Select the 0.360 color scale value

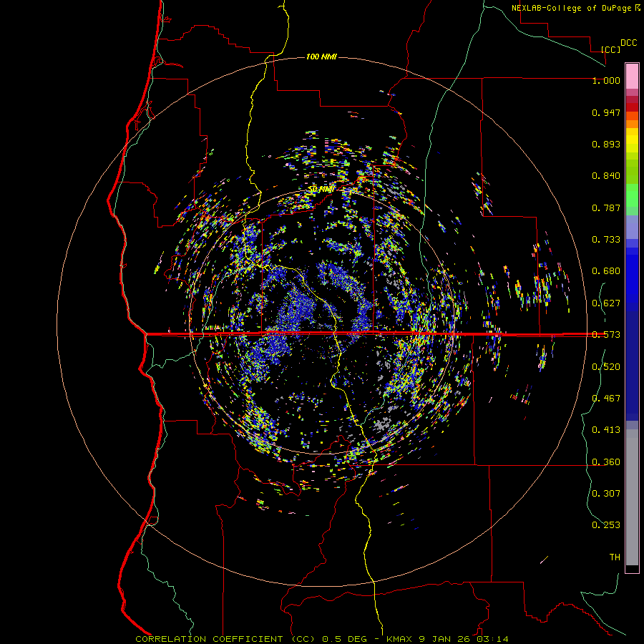(606, 462)
